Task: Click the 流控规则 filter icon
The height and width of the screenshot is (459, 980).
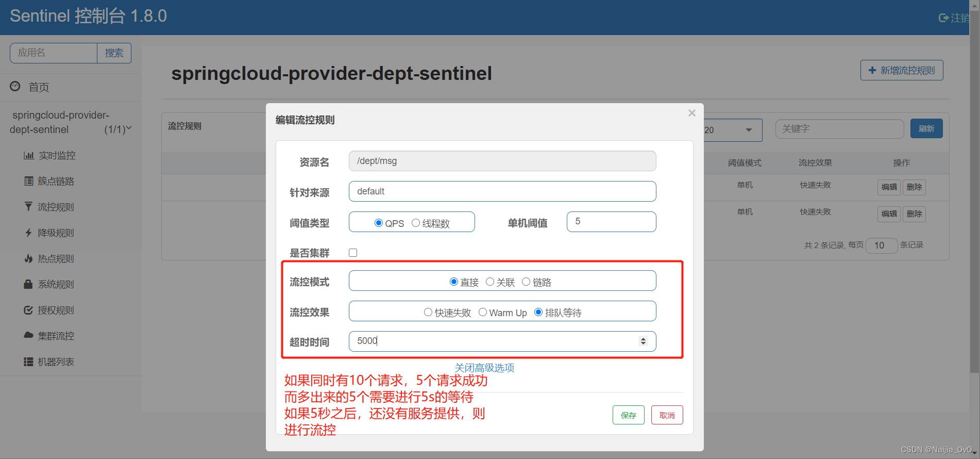Action: click(x=28, y=207)
